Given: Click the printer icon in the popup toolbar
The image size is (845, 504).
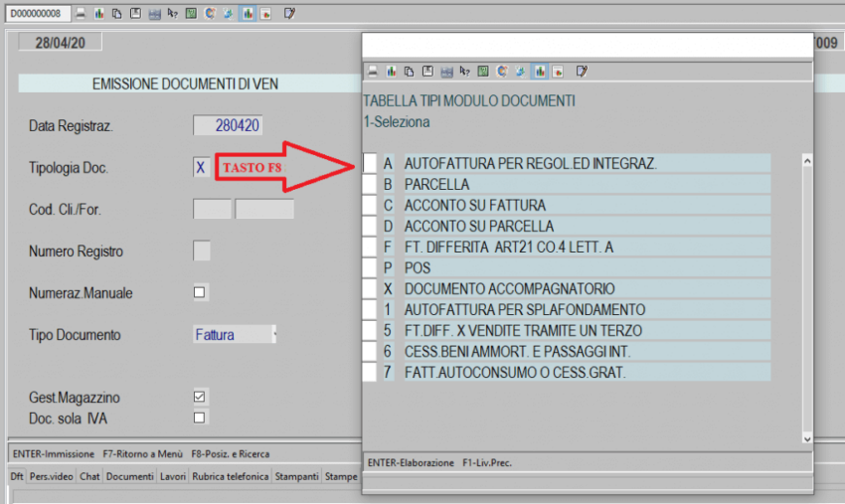Looking at the screenshot, I should click(x=373, y=72).
